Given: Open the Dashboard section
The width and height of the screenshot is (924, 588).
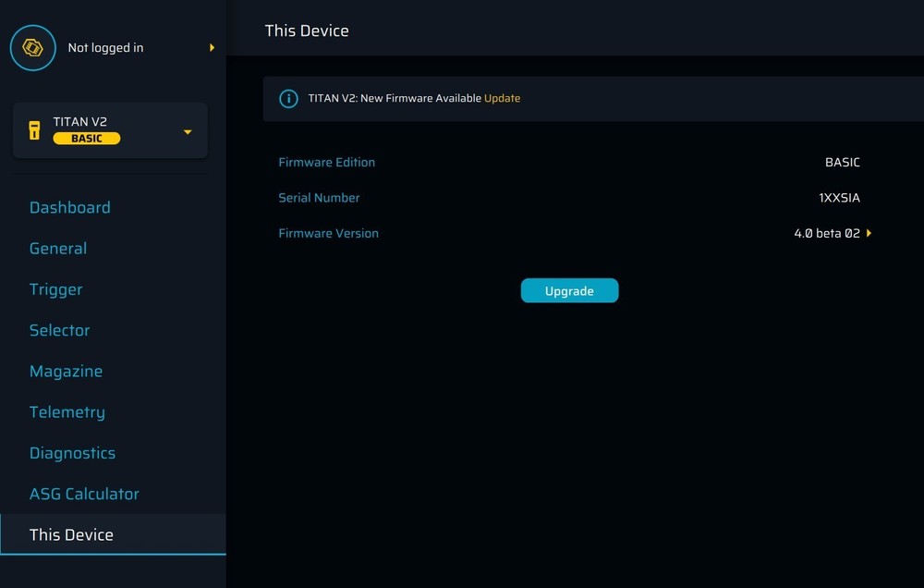Looking at the screenshot, I should click(x=70, y=208).
